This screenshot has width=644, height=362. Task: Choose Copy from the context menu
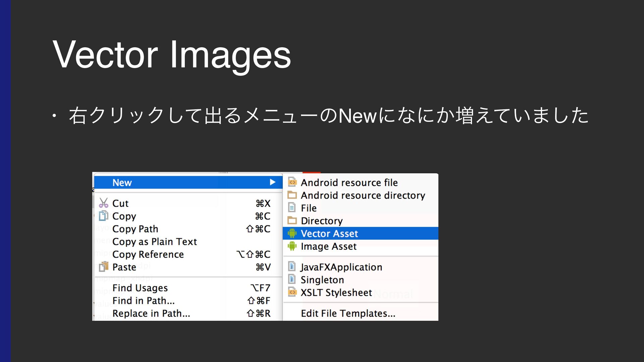pyautogui.click(x=188, y=216)
